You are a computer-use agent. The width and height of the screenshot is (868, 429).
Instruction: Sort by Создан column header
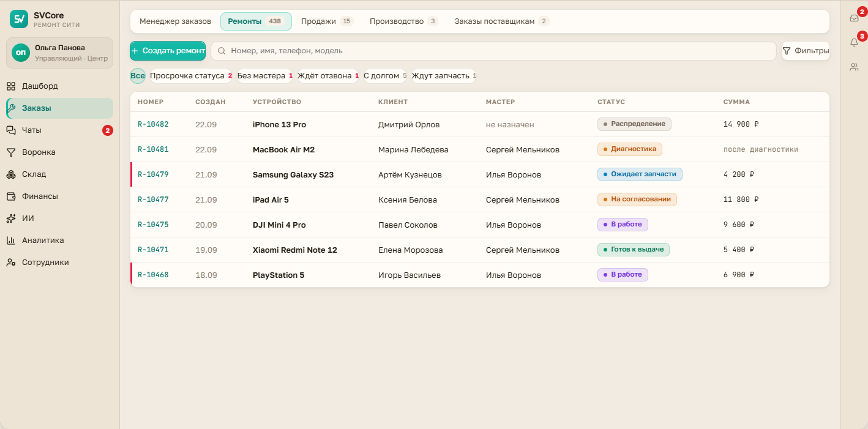(211, 102)
